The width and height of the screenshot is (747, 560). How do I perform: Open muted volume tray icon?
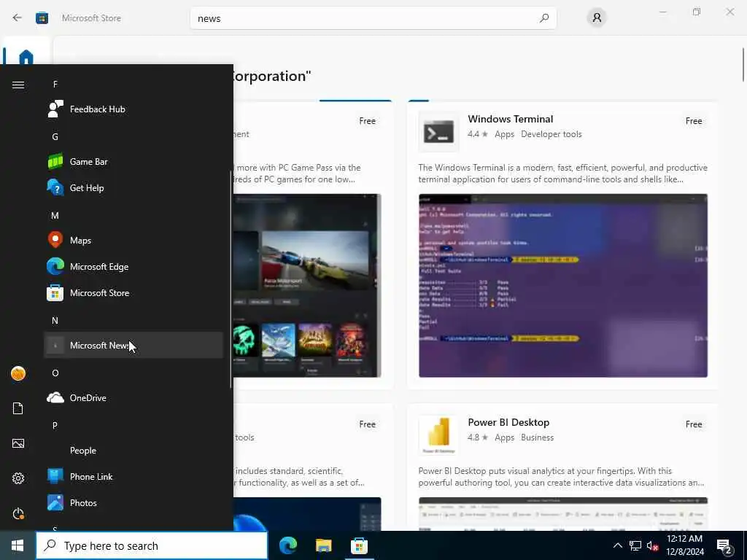[652, 545]
